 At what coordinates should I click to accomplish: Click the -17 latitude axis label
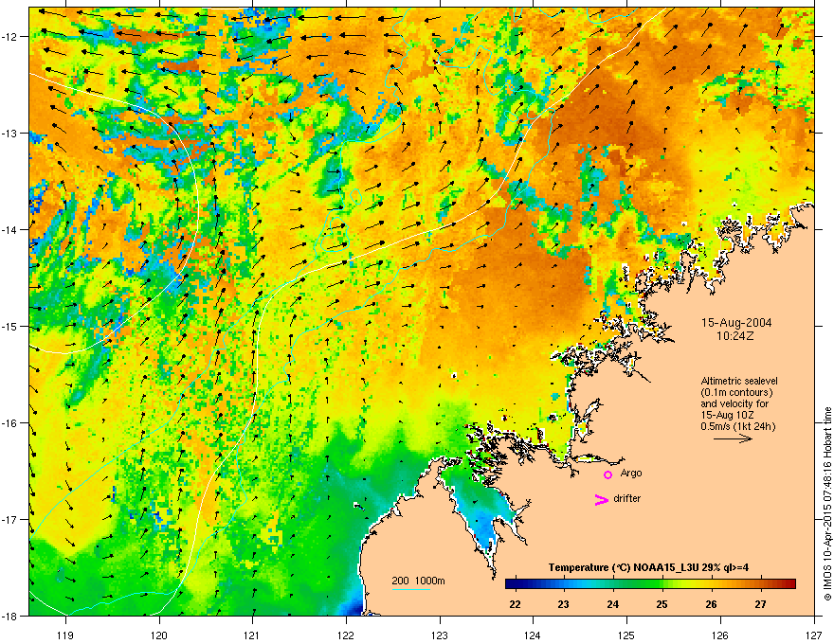click(x=10, y=520)
